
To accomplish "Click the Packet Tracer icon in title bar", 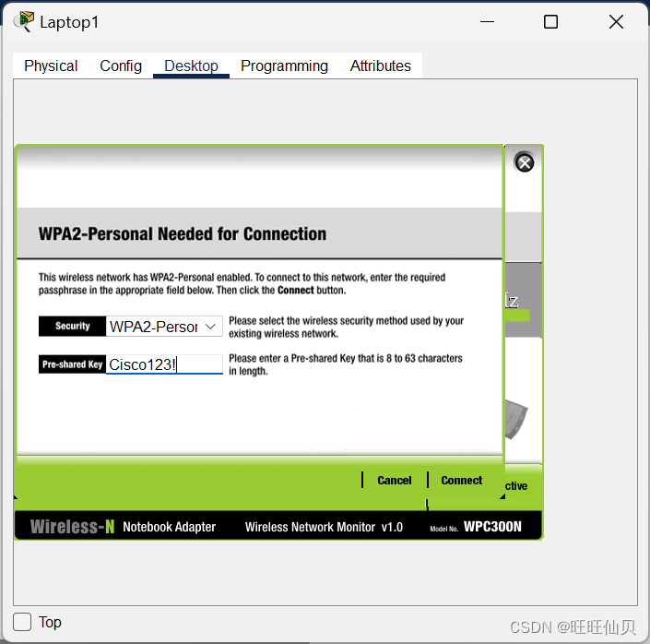I will 24,21.
